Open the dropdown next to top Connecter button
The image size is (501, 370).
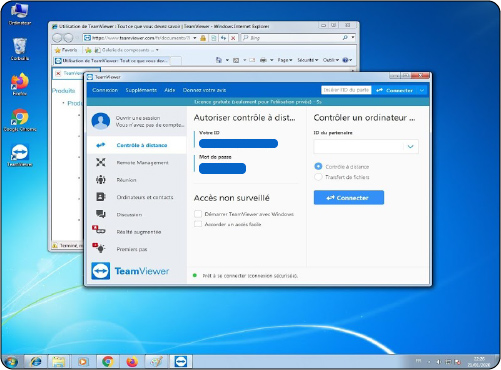(422, 90)
